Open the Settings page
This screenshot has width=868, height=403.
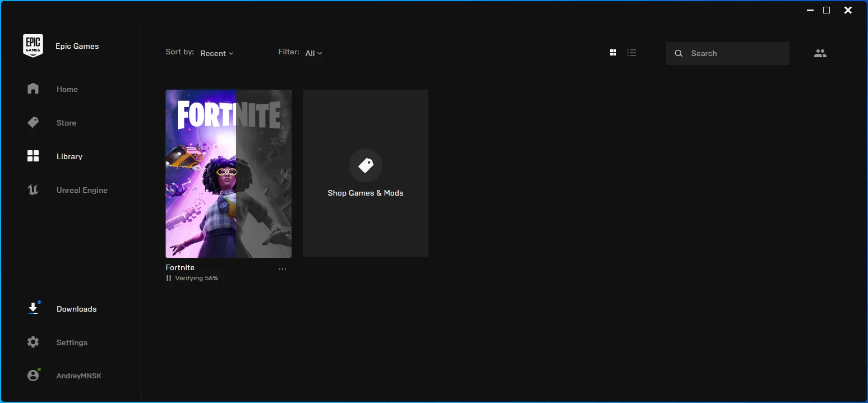(x=72, y=342)
